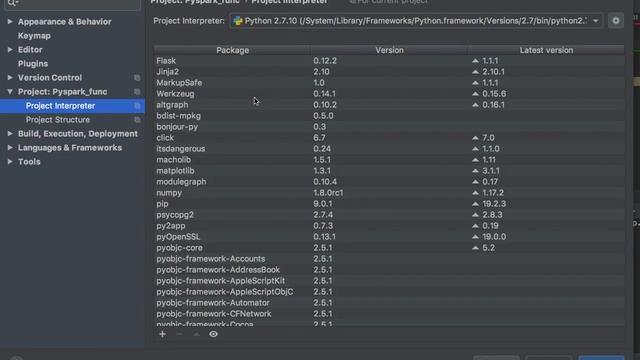Expand the Tools section
Screen dimensions: 640x360
click(10, 162)
